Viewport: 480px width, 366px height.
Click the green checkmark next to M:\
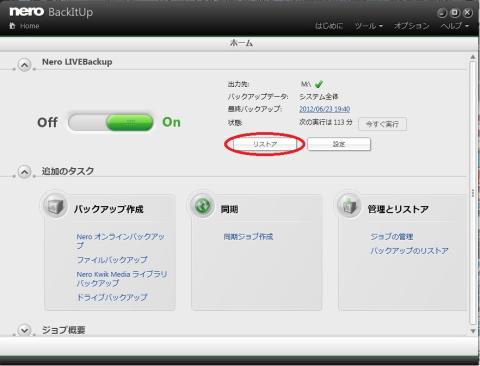319,84
